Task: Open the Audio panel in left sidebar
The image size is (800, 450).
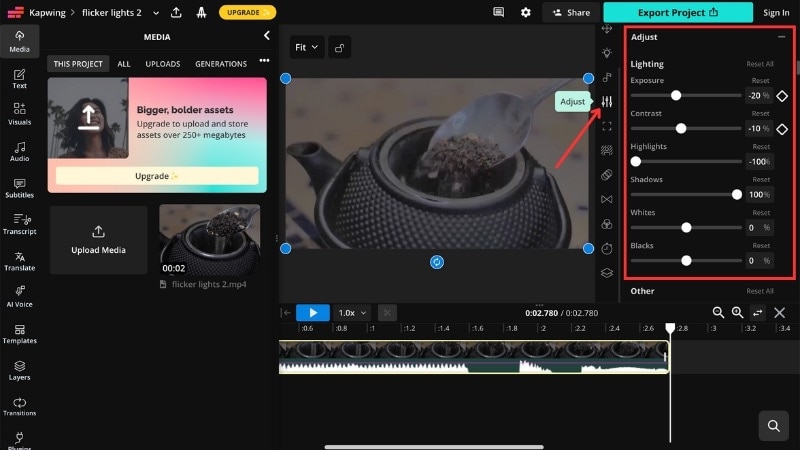Action: pyautogui.click(x=19, y=151)
